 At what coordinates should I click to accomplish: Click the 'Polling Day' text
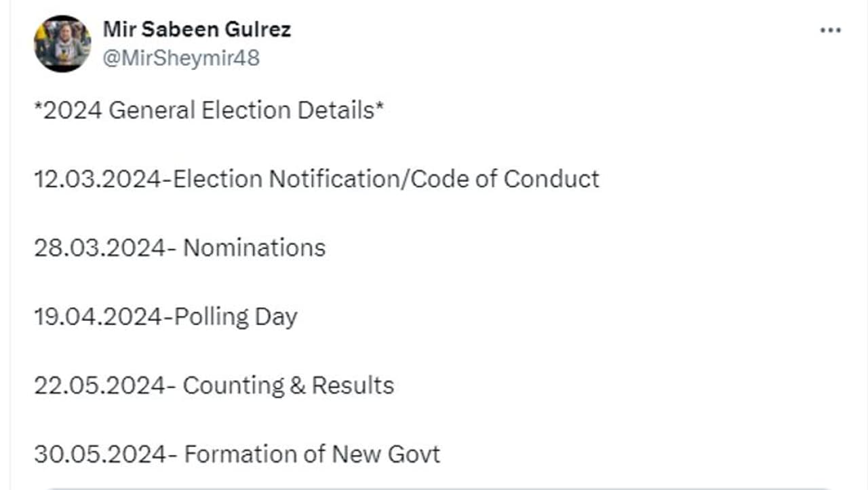pos(236,317)
